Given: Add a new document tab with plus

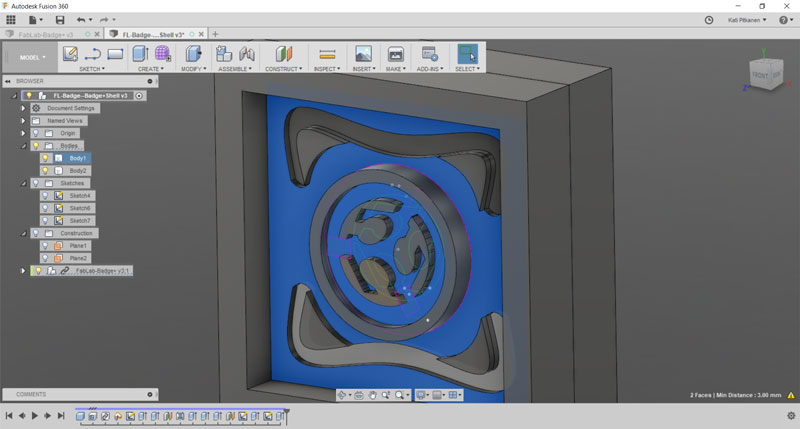Looking at the screenshot, I should pos(215,34).
